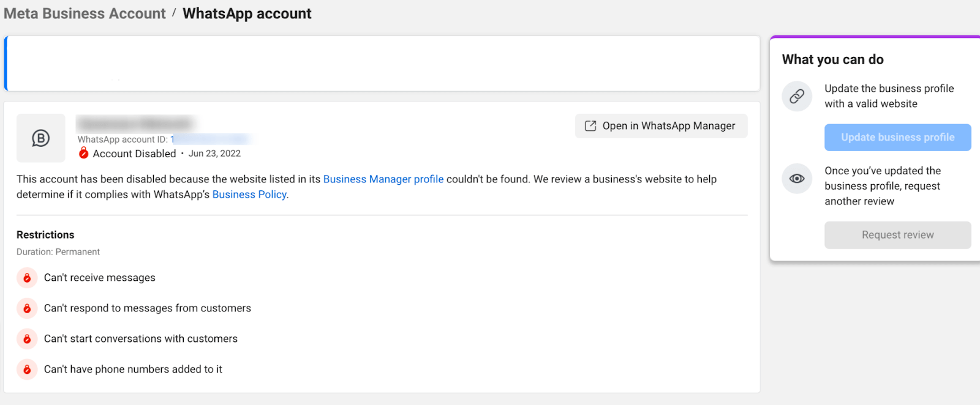Click the WhatsApp account ID label
Screen dimensions: 980x405
point(123,139)
